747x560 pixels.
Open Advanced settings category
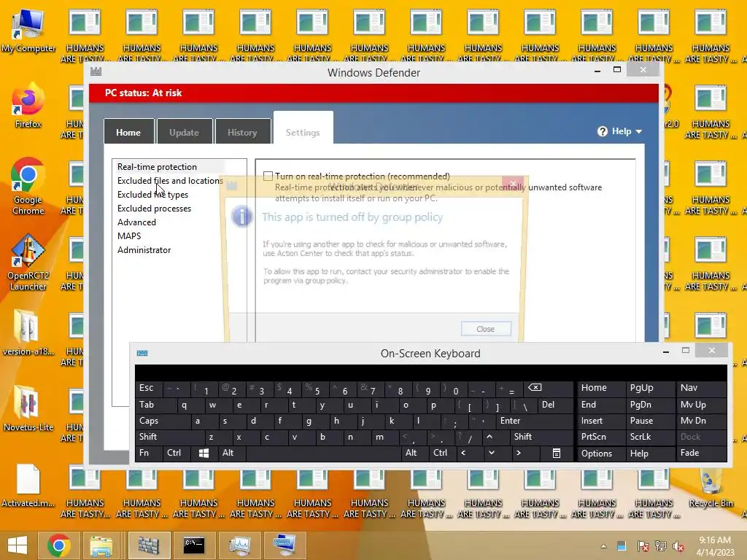pyautogui.click(x=136, y=222)
